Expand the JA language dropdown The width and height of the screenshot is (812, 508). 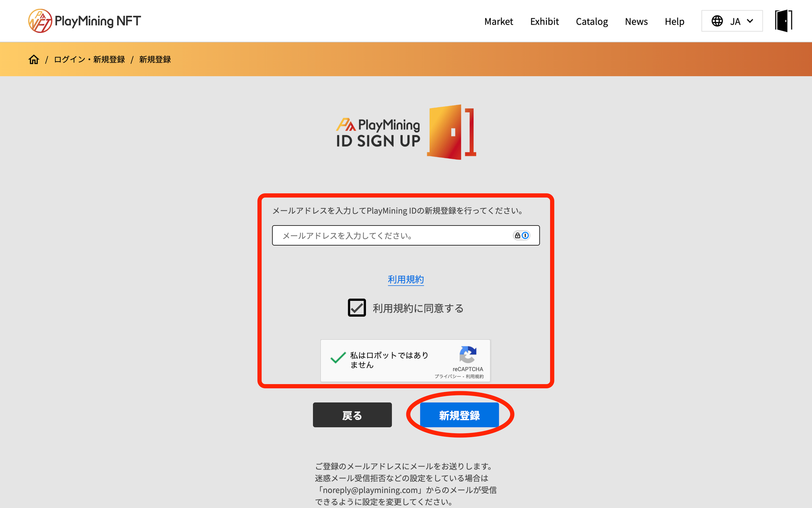click(732, 21)
